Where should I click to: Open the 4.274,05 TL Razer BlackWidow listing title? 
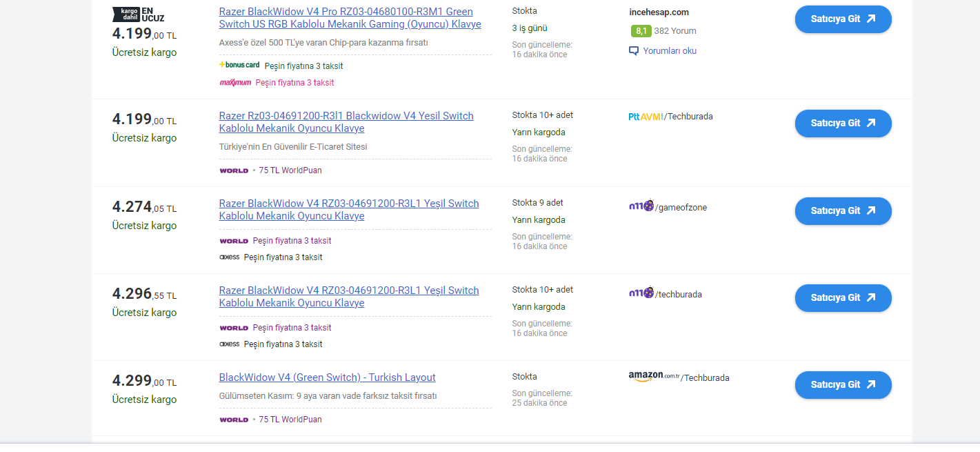point(349,210)
